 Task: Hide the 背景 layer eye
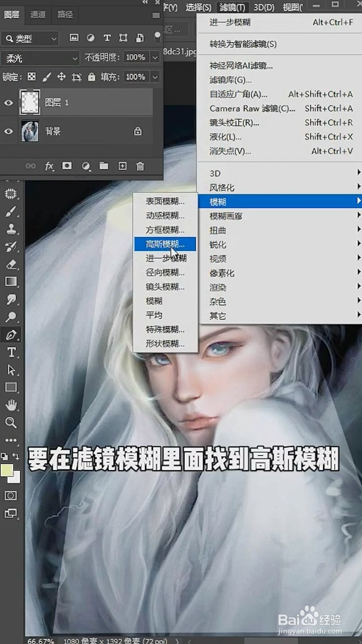[x=9, y=131]
